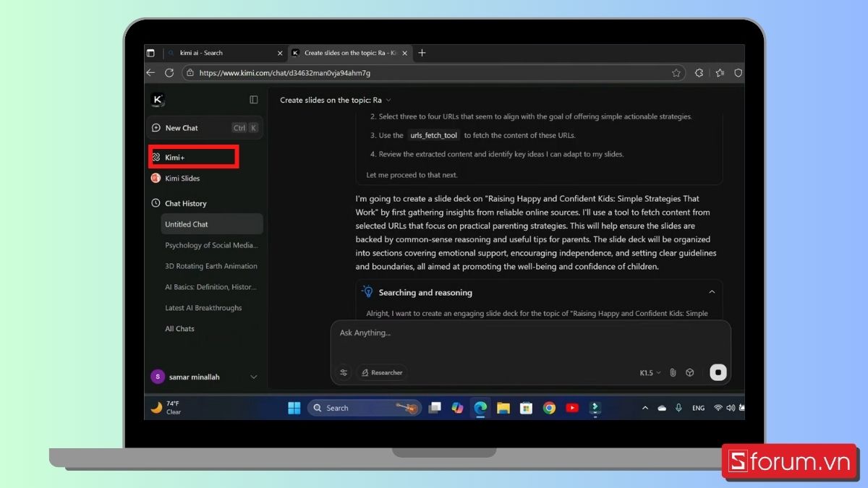Viewport: 868px width, 488px height.
Task: Open the weather widget showing 74°F
Action: [166, 408]
